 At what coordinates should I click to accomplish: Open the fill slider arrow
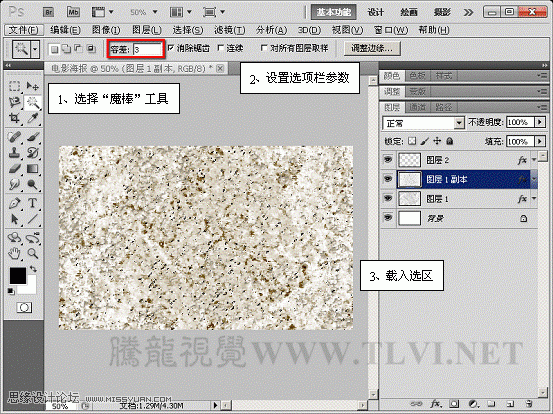click(x=540, y=141)
